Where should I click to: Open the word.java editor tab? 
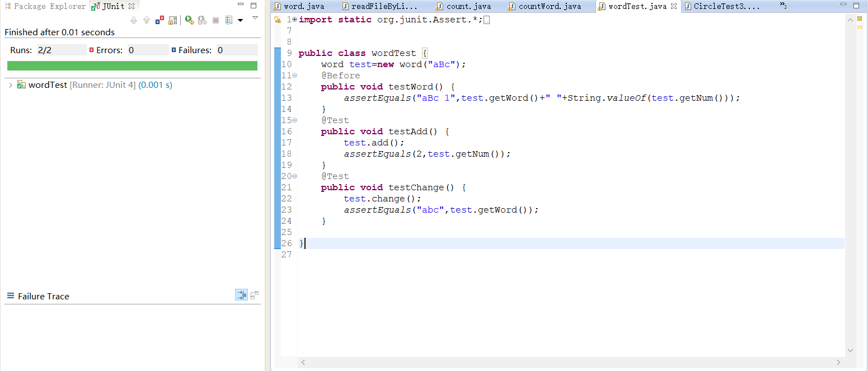tap(303, 7)
